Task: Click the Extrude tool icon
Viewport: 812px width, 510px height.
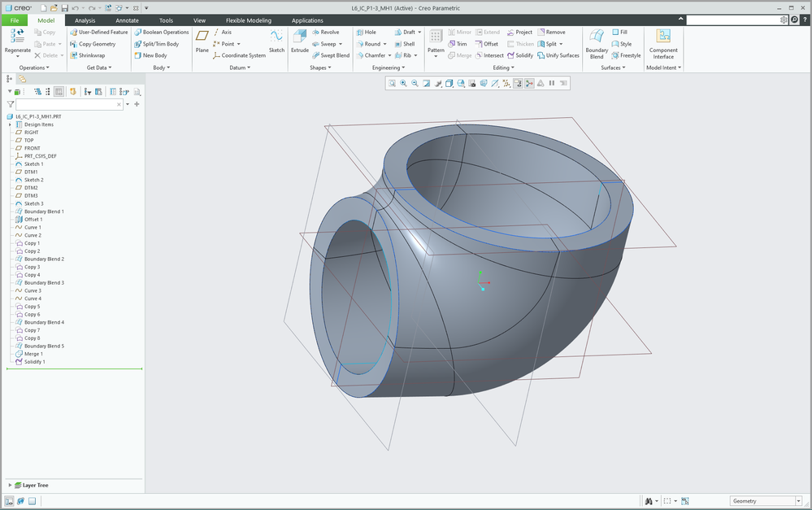Action: [299, 37]
